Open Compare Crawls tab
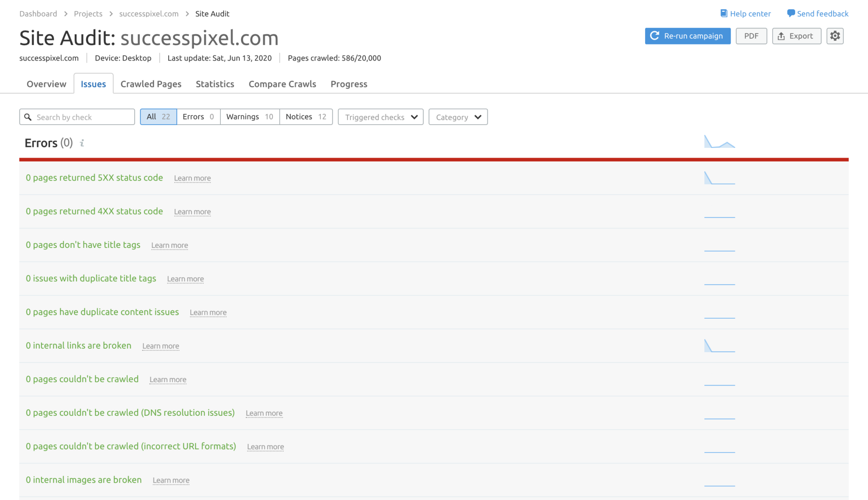This screenshot has width=868, height=500. 282,84
